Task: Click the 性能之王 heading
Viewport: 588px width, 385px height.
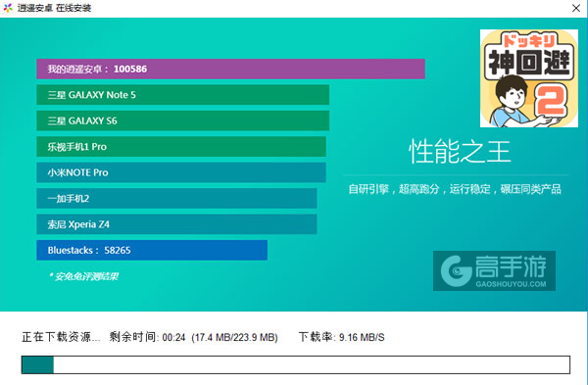Action: tap(460, 152)
